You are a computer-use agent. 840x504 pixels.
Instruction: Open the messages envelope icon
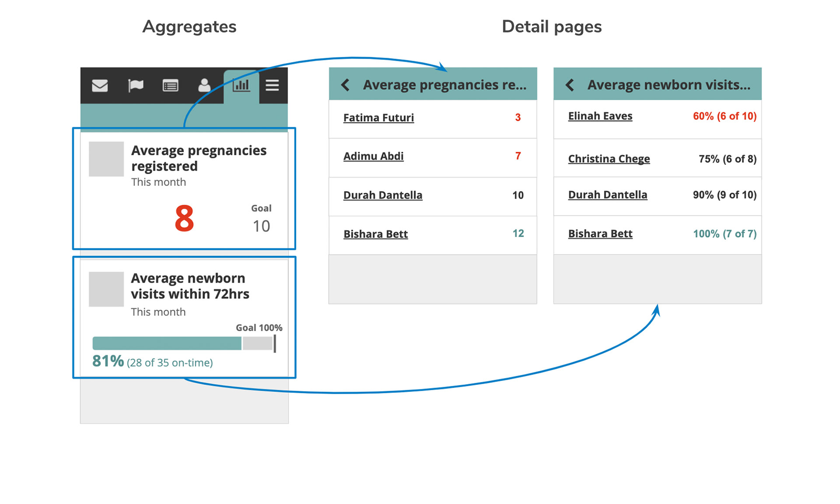click(x=100, y=85)
